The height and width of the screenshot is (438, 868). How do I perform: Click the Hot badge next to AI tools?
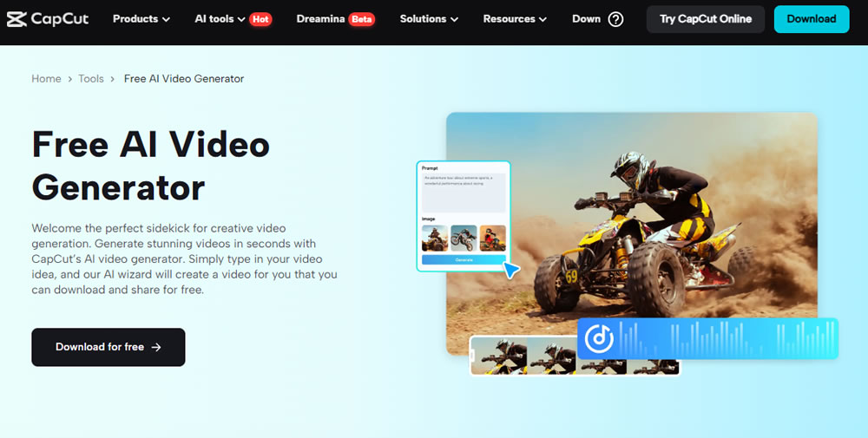(260, 19)
